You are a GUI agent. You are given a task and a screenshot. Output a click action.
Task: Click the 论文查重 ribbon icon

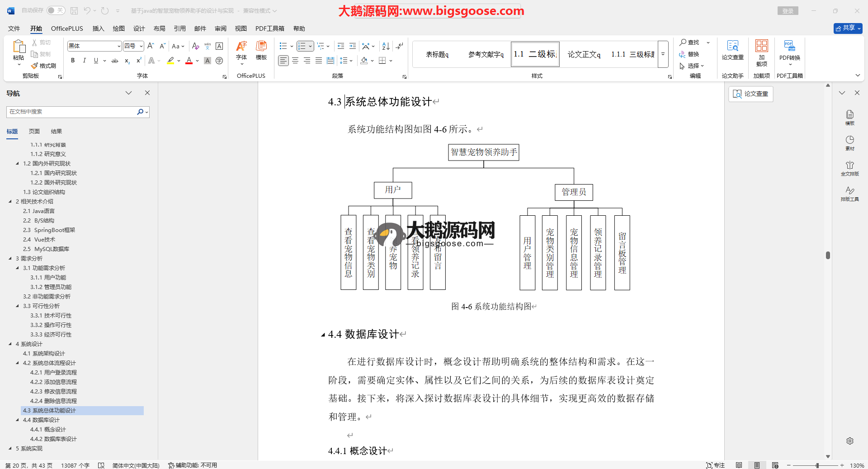click(732, 50)
